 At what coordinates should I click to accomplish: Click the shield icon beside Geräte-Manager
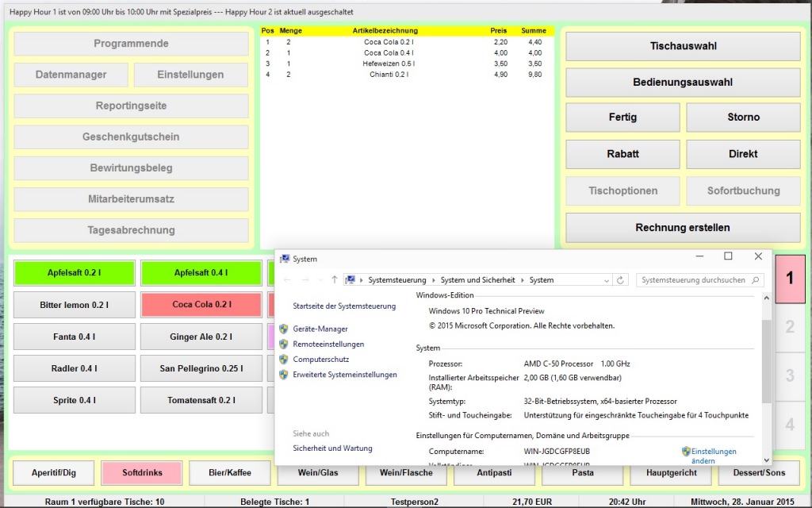click(283, 329)
